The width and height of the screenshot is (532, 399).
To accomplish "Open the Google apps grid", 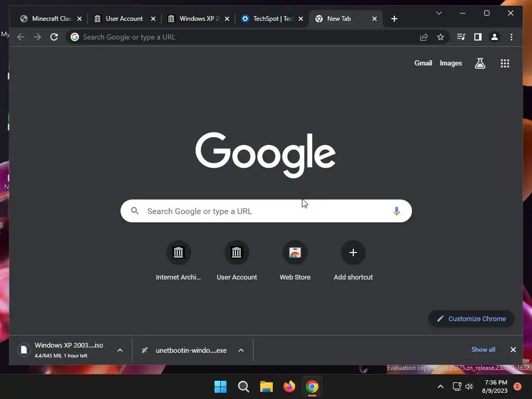I will point(505,63).
